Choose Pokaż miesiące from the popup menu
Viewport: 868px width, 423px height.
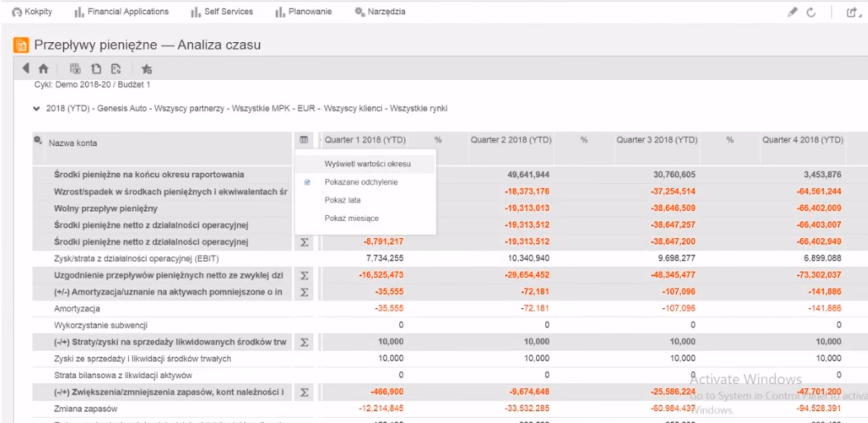pos(351,218)
